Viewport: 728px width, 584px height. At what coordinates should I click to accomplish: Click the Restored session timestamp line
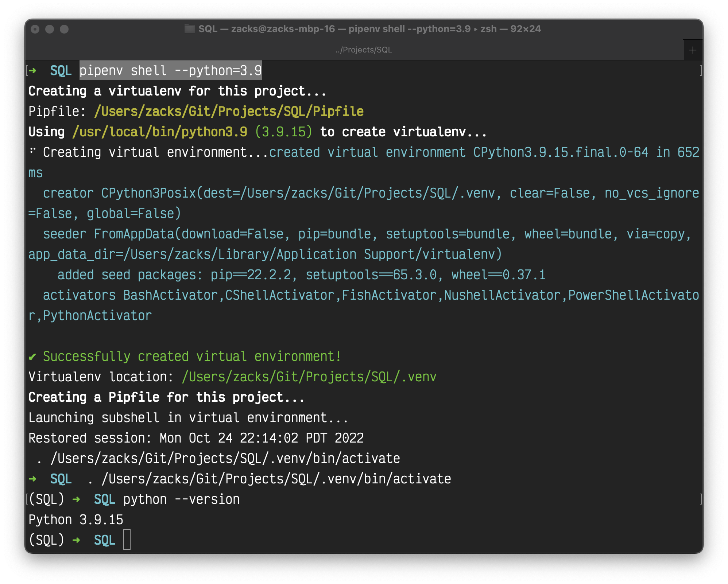pyautogui.click(x=196, y=438)
